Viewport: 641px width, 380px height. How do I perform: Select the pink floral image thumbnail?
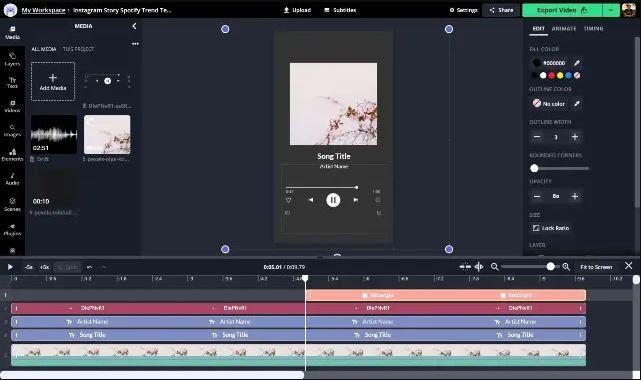107,134
